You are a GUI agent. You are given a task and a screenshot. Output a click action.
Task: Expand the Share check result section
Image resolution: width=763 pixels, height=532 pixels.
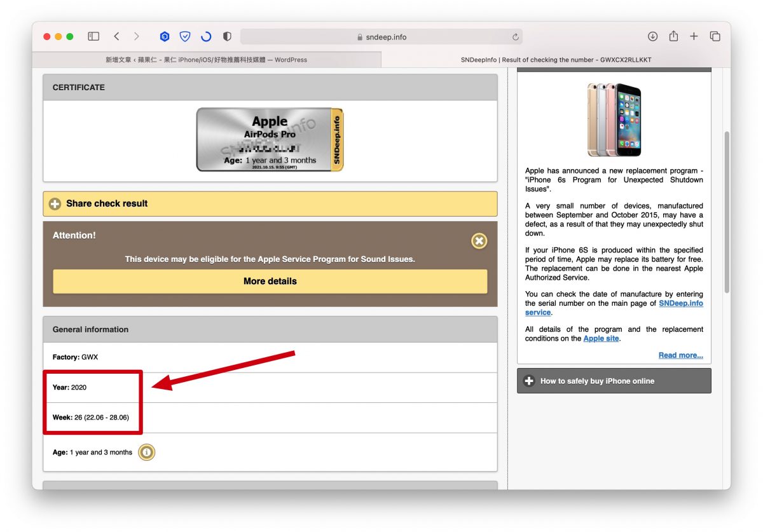click(x=270, y=204)
